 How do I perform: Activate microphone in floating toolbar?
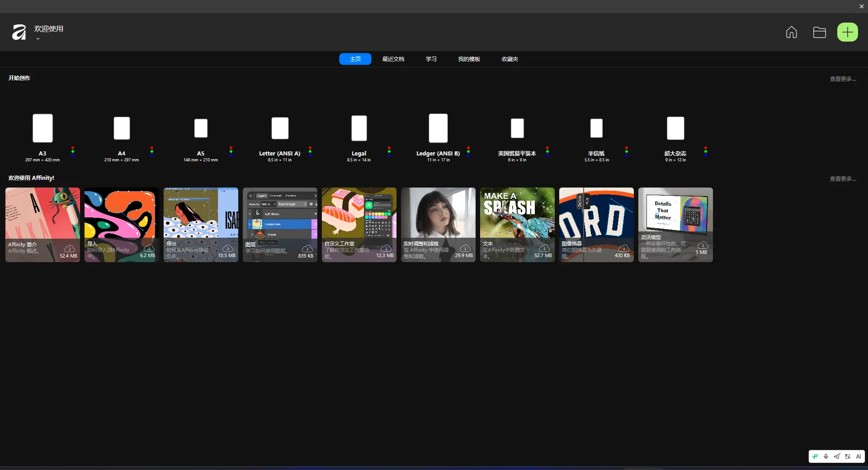(x=826, y=456)
